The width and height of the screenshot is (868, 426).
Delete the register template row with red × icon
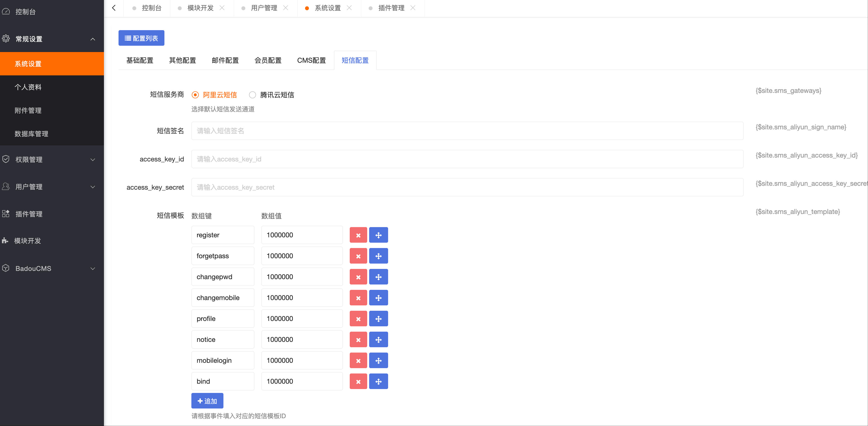coord(358,235)
